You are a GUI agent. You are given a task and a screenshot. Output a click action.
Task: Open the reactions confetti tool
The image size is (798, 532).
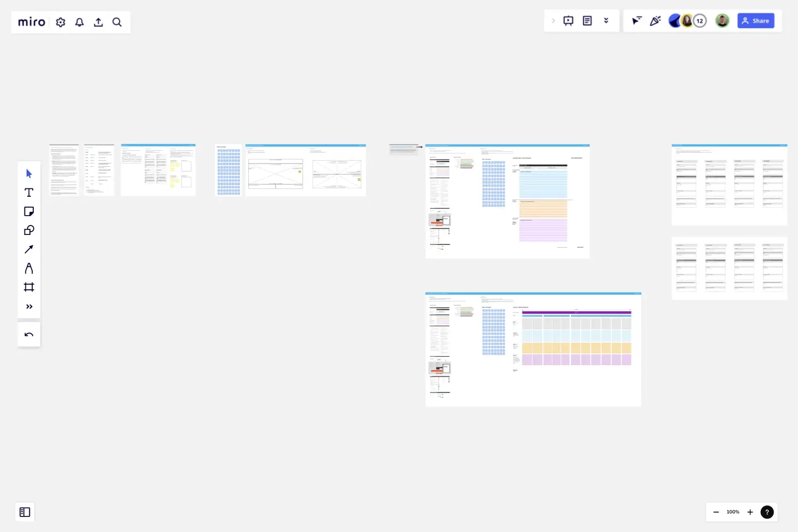pos(656,21)
